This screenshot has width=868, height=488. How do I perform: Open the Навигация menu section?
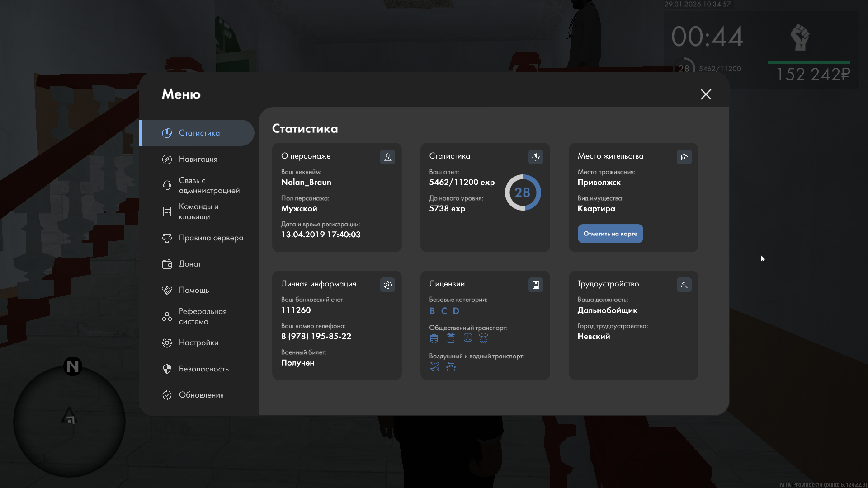(198, 159)
